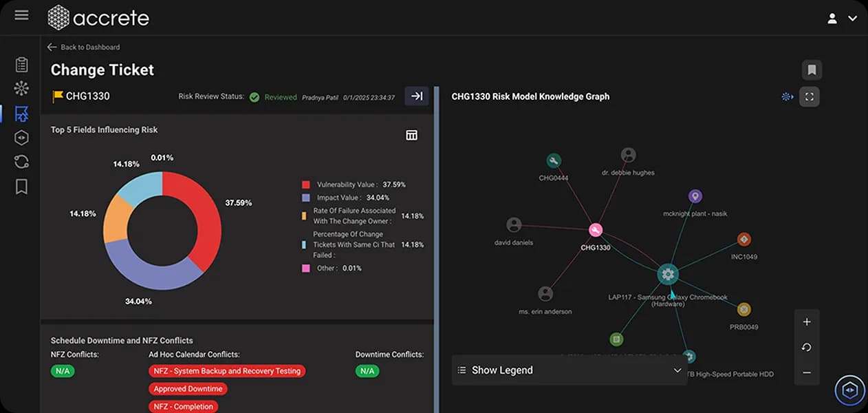Click the pink Other legend swatch
This screenshot has width=868, height=413.
tap(306, 268)
